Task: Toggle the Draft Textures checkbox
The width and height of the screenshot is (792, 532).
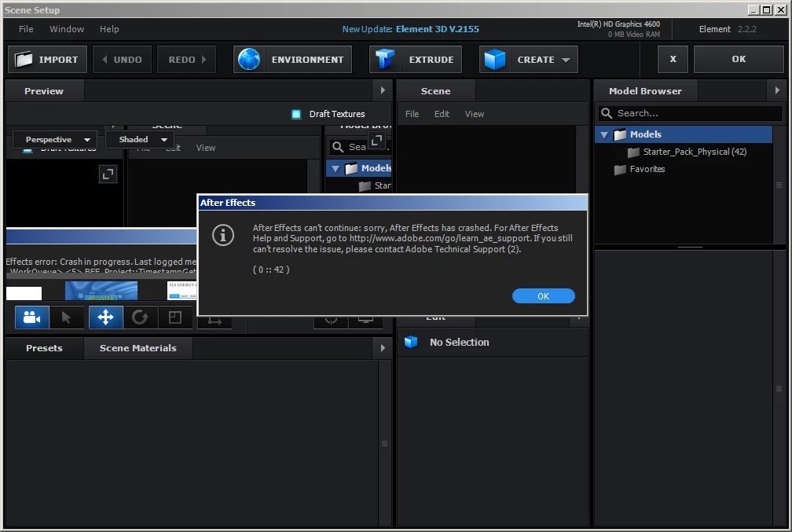Action: click(296, 114)
